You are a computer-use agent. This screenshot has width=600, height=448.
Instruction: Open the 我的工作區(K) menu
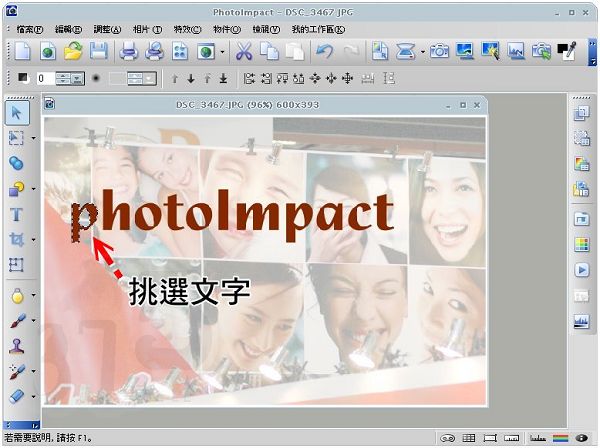pyautogui.click(x=318, y=29)
